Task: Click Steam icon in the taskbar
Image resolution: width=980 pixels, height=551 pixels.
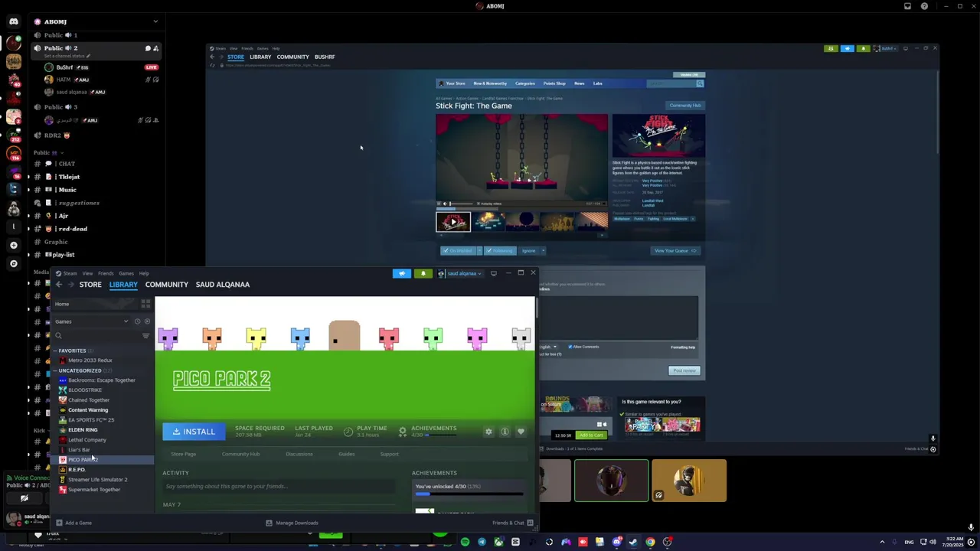Action: [633, 542]
